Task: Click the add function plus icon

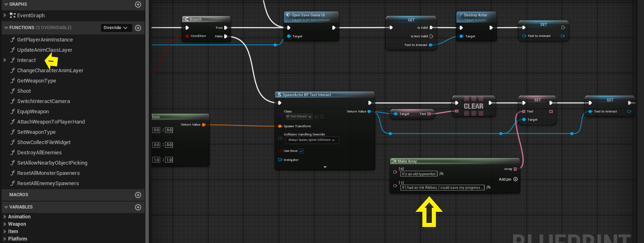Action: coord(138,28)
